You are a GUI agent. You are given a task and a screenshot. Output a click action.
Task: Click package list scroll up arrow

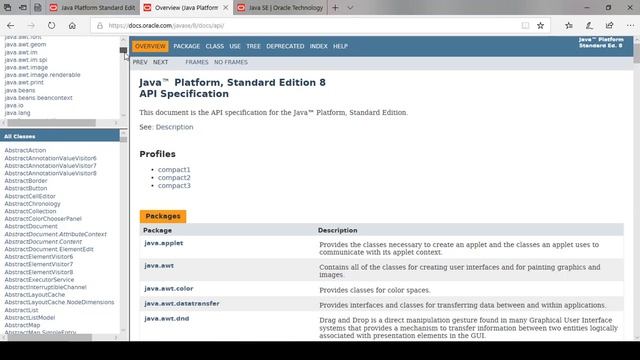(123, 40)
